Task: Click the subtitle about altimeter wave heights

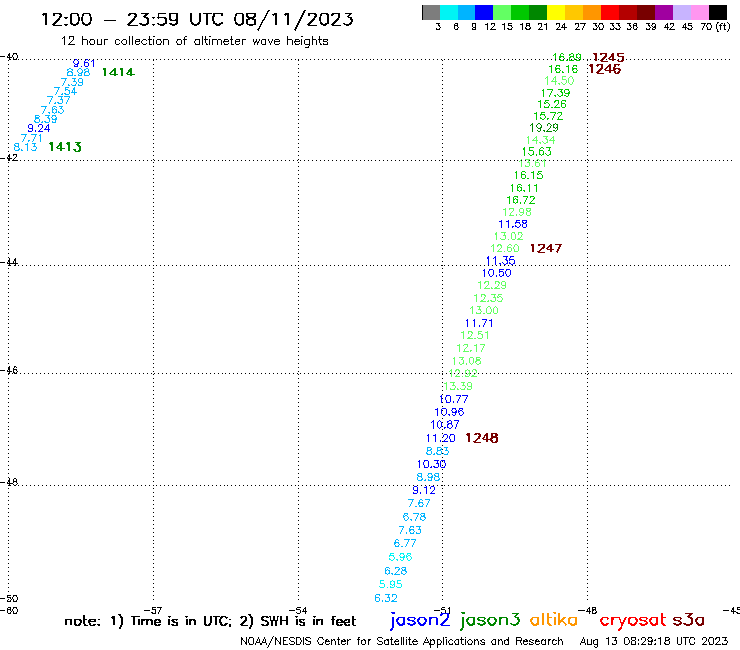Action: point(195,41)
